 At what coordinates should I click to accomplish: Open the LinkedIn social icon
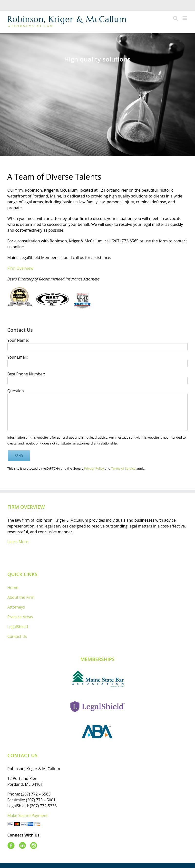22,845
